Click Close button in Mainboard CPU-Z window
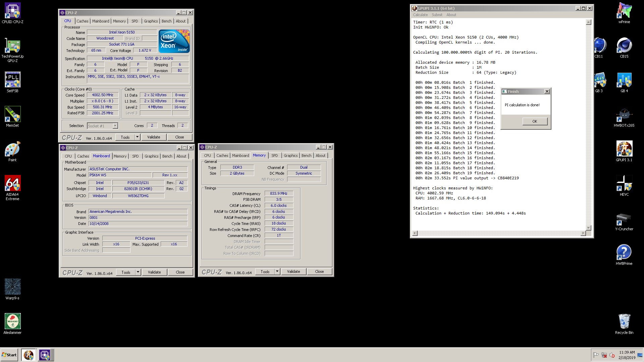Screen dimensions: 644x362 tap(180, 272)
